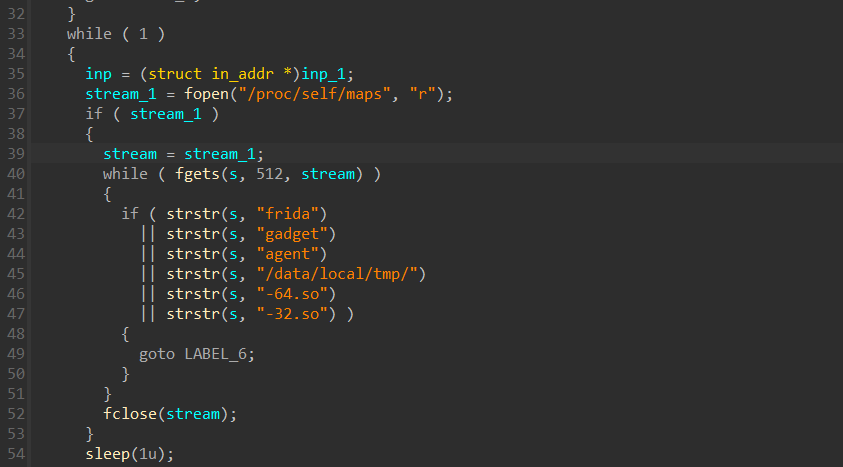Screen dimensions: 843x467
Task: Click the while keyword on line 40
Action: tap(125, 174)
